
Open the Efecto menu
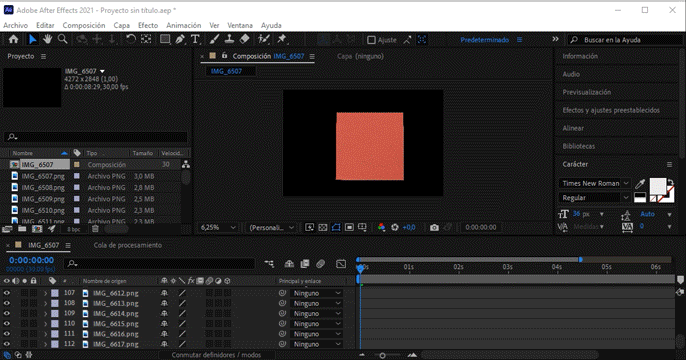(x=148, y=25)
